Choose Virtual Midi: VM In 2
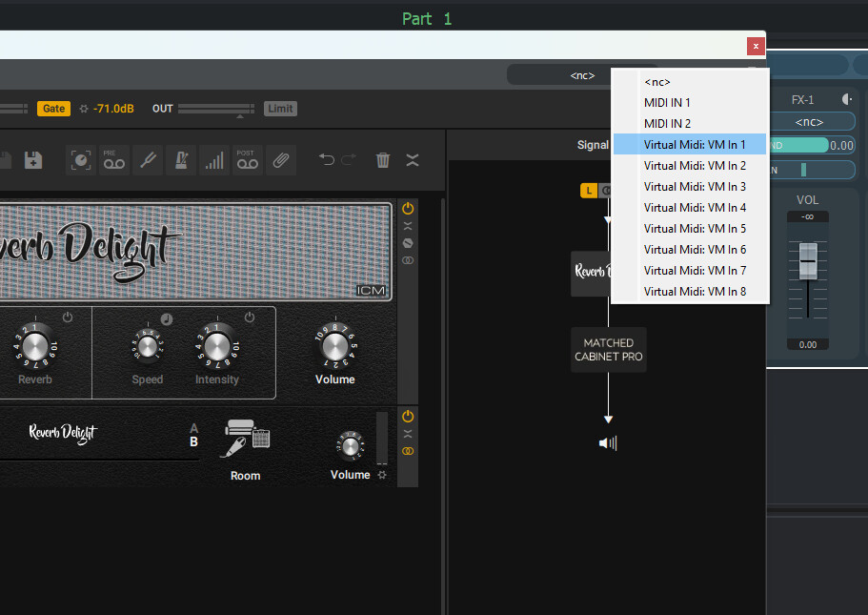 [x=690, y=166]
